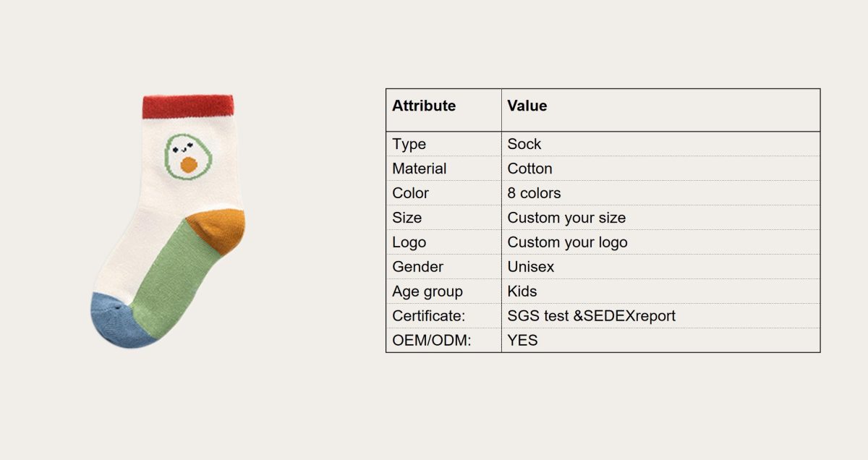The image size is (868, 460).
Task: Click the "Kids" value cell
Action: pyautogui.click(x=522, y=291)
